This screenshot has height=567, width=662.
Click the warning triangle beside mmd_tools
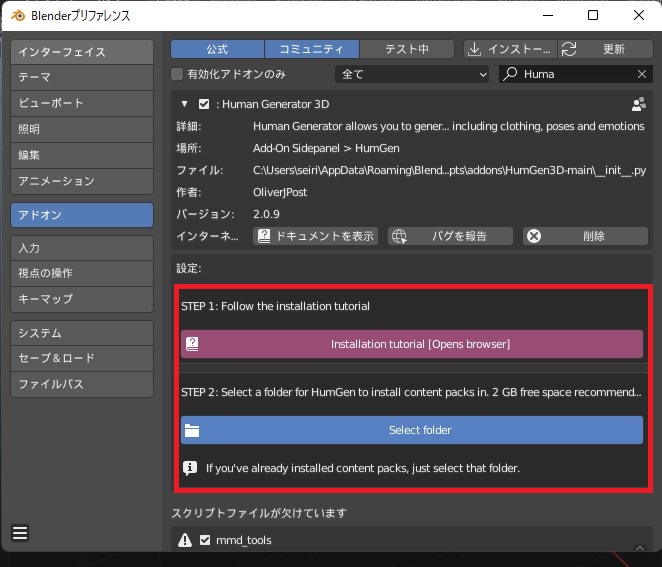click(x=184, y=540)
